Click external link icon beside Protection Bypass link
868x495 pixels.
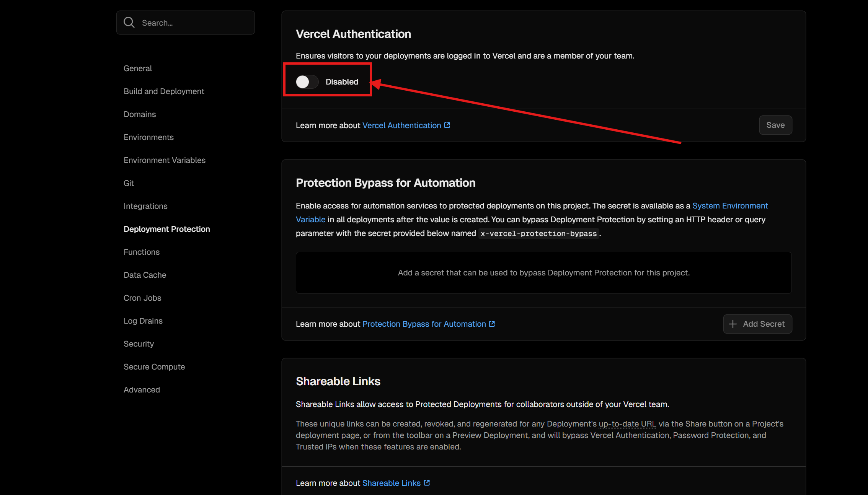point(492,324)
